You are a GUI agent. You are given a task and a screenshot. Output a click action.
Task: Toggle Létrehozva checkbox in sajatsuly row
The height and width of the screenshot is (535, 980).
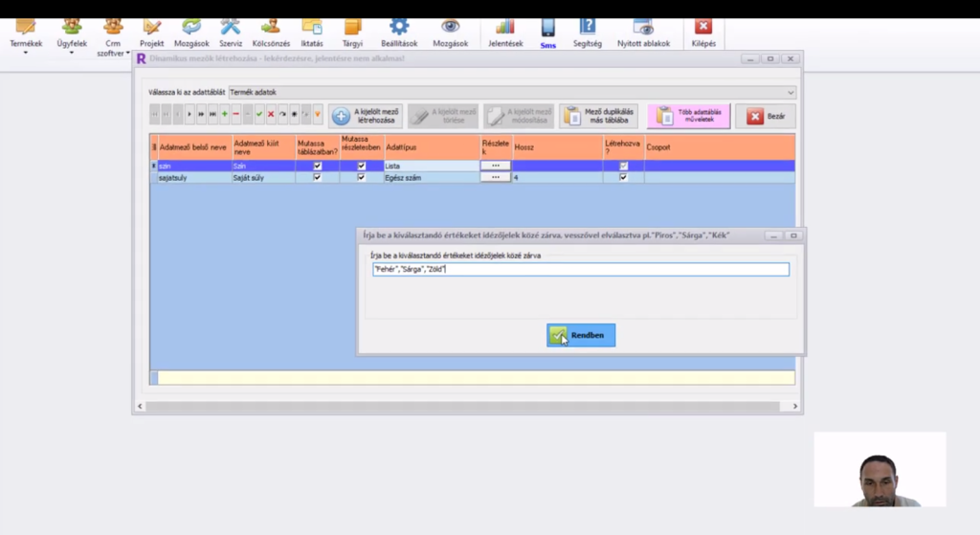(x=623, y=177)
